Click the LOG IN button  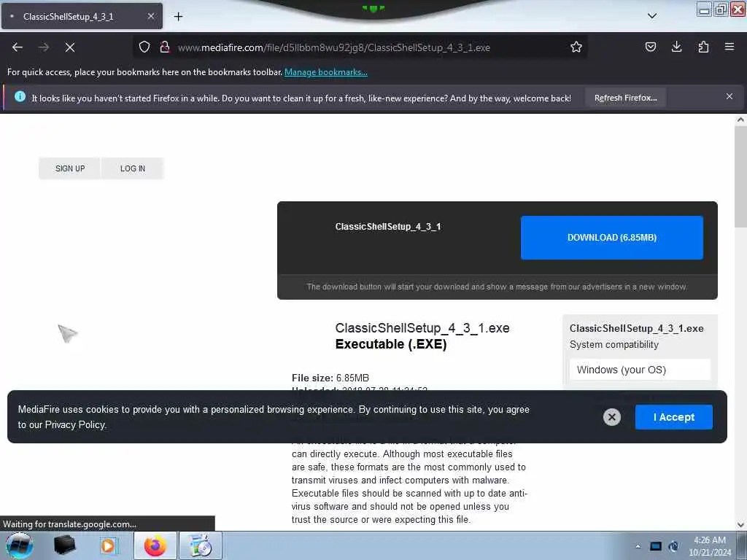[133, 168]
